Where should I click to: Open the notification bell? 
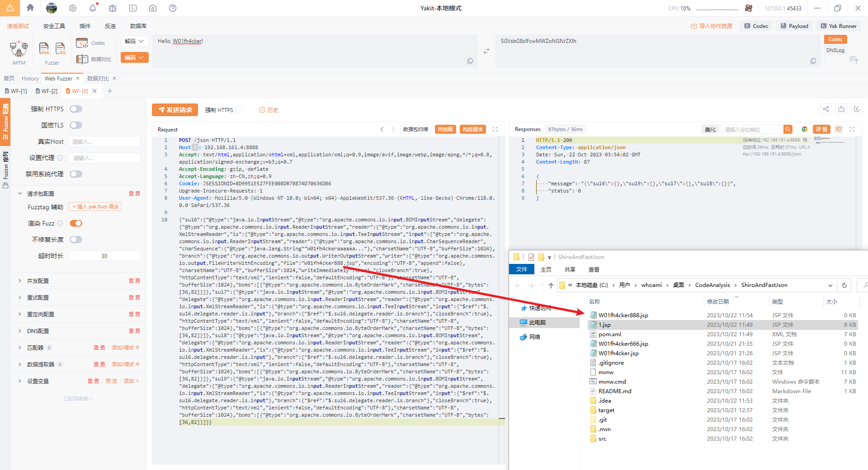93,8
